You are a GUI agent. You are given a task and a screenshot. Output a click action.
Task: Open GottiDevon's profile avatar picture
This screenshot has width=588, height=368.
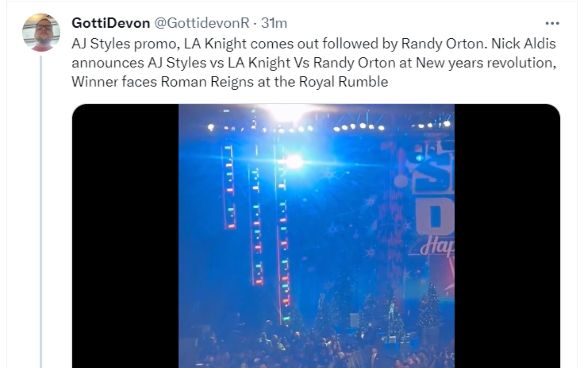point(41,32)
